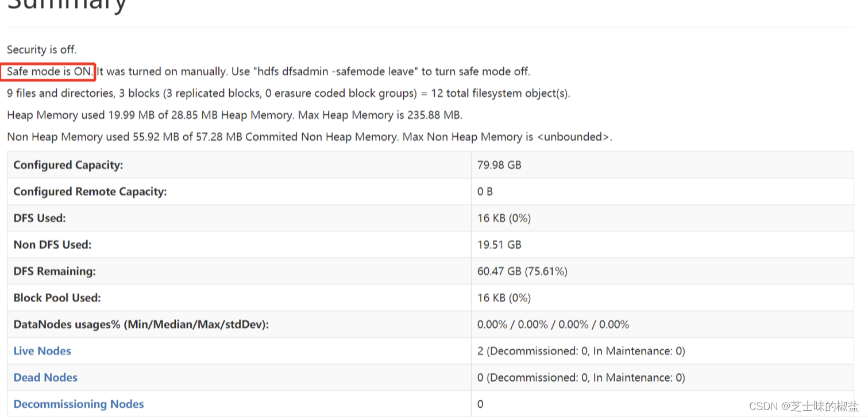
Task: Click the Summary page heading
Action: pos(67,6)
